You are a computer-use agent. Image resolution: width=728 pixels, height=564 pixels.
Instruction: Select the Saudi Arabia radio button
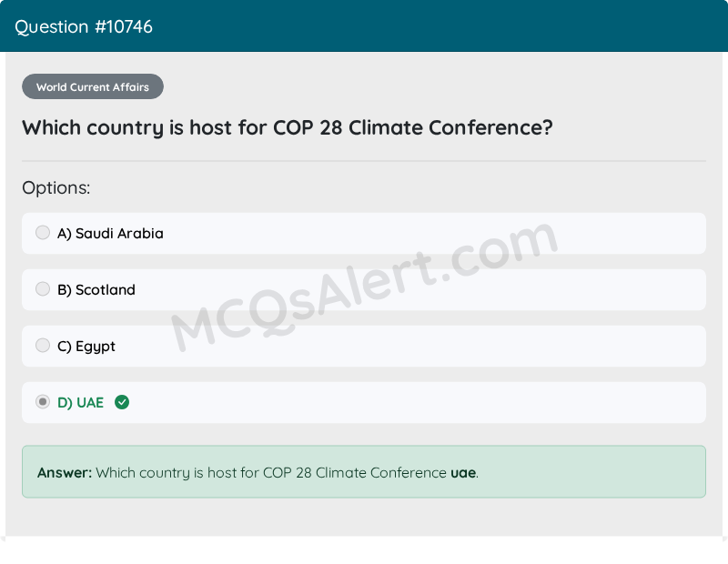click(x=43, y=233)
